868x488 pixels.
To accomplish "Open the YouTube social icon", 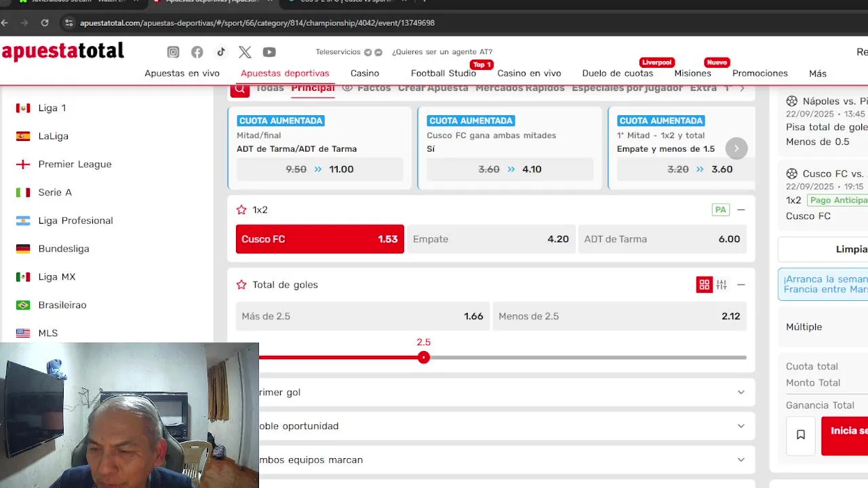I will click(x=269, y=52).
